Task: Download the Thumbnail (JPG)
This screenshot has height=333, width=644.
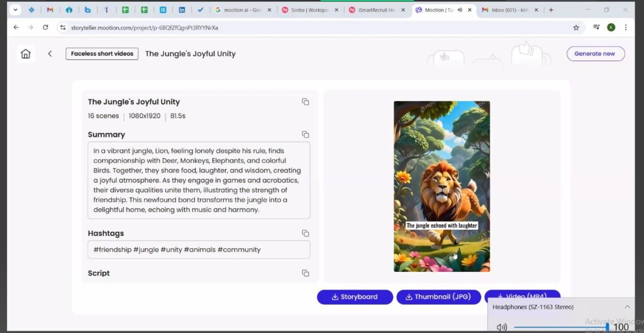Action: 438,297
